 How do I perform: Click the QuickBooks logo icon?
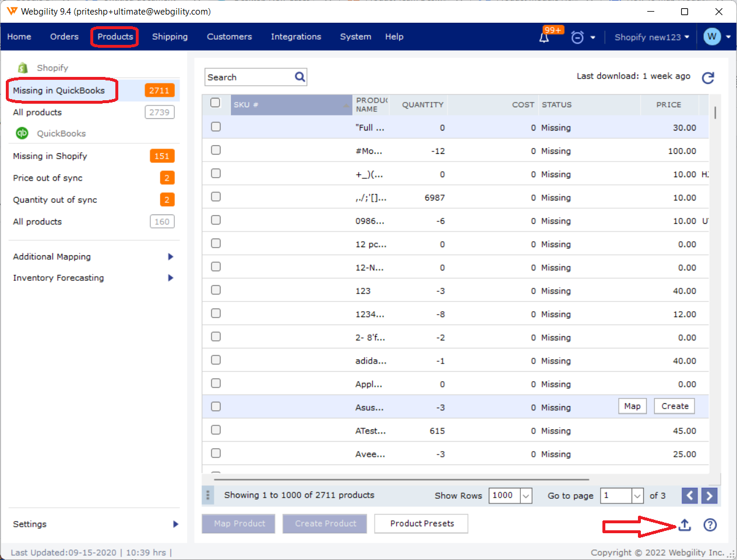tap(22, 133)
